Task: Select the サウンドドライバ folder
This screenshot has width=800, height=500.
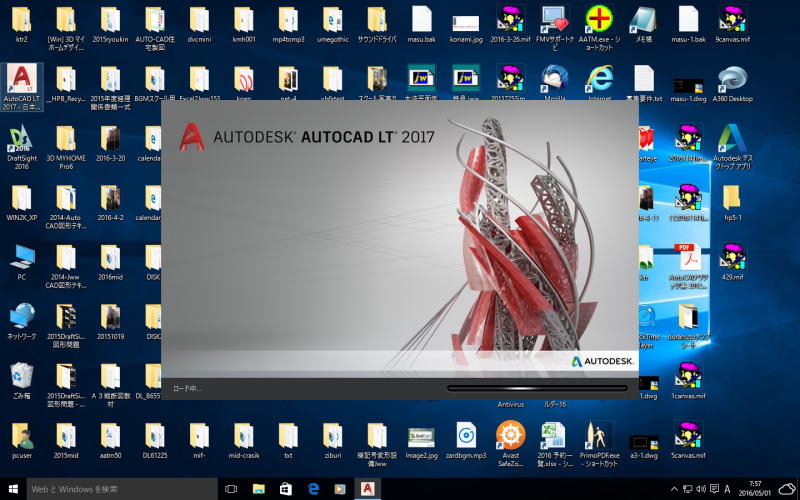Action: (377, 24)
